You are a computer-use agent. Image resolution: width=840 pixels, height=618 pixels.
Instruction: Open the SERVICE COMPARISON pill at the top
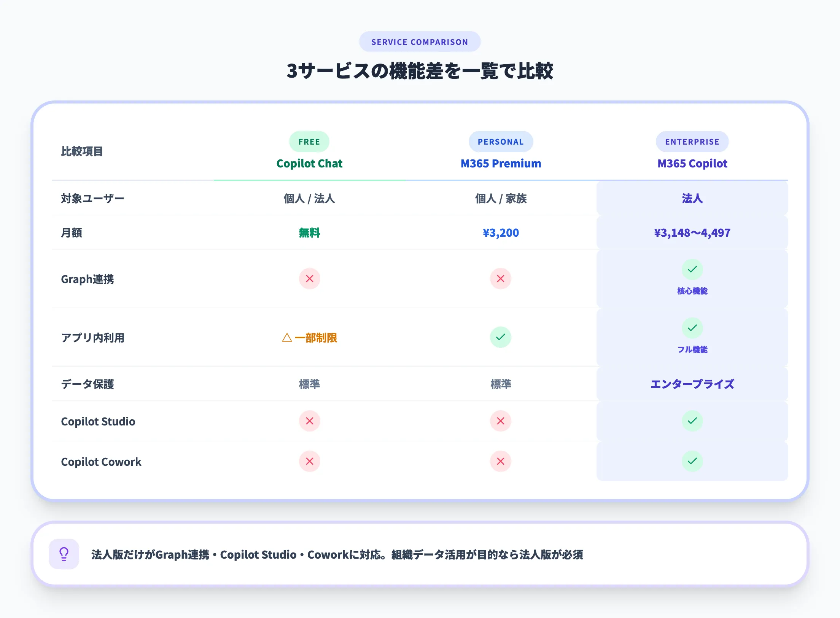point(420,41)
